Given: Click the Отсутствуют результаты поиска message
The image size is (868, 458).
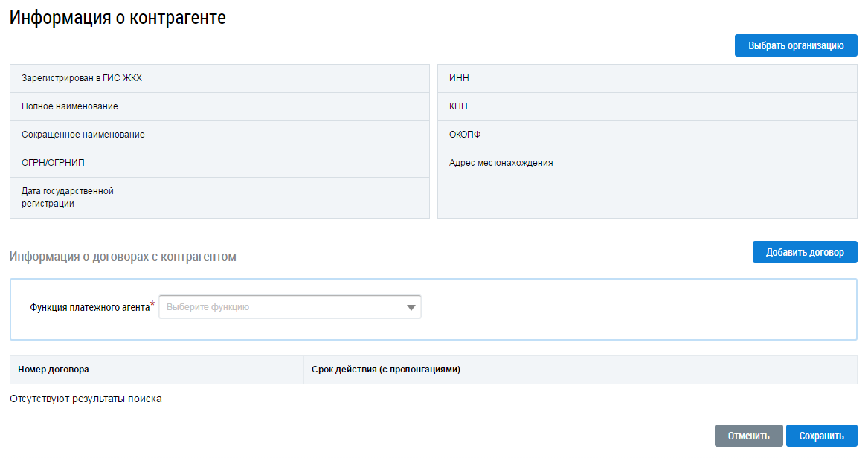Looking at the screenshot, I should [86, 399].
